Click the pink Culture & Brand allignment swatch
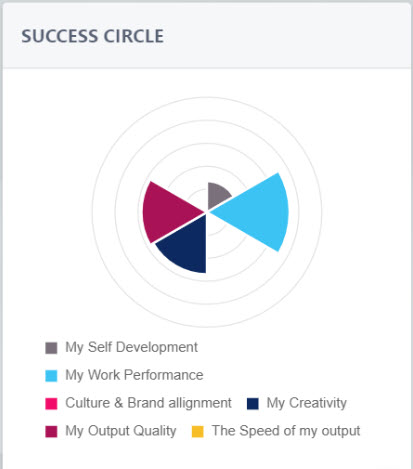 [51, 403]
